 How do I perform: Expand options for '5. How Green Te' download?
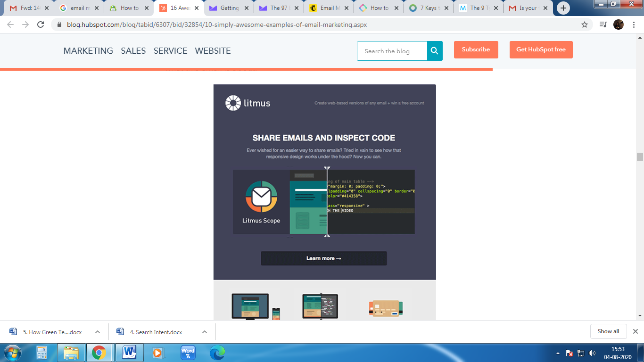pos(98,332)
